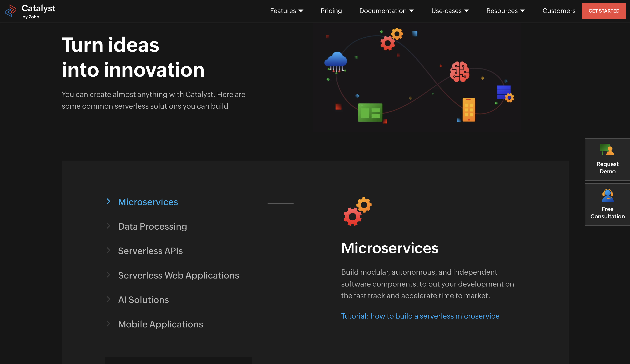Click the tutorial microservice link
The height and width of the screenshot is (364, 630).
[420, 316]
